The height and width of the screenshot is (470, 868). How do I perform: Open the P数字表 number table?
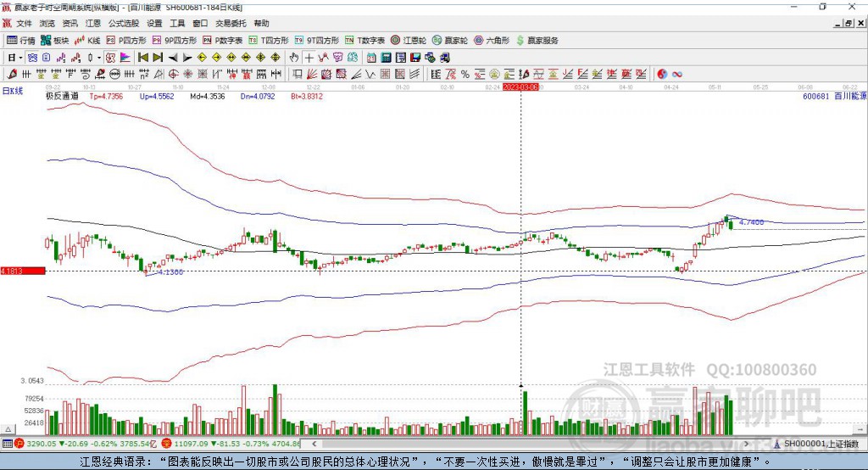(223, 41)
